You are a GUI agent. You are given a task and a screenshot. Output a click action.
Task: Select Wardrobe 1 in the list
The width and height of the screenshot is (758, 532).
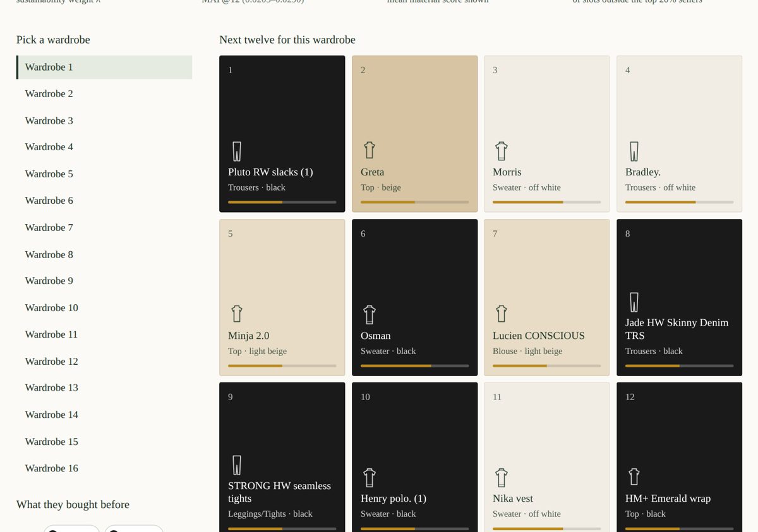(x=104, y=67)
